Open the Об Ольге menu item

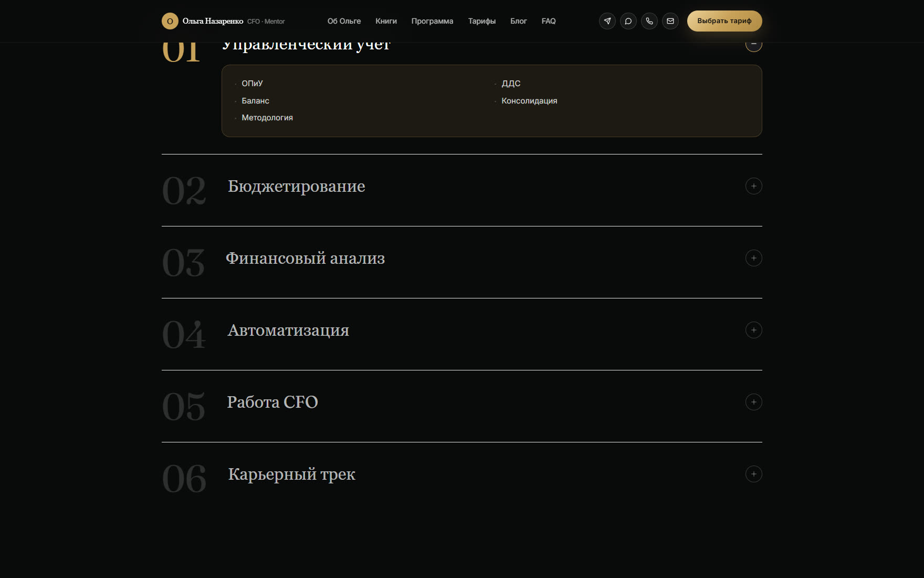point(344,21)
